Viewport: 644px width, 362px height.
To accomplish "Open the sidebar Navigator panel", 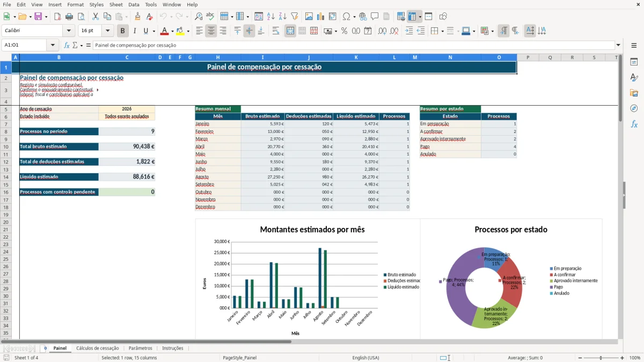I will pos(634,108).
